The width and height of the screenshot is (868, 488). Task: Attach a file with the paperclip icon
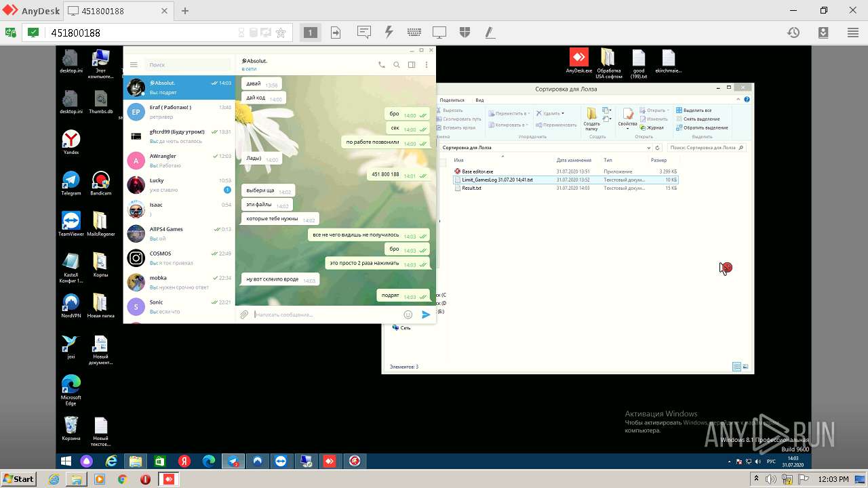tap(244, 314)
